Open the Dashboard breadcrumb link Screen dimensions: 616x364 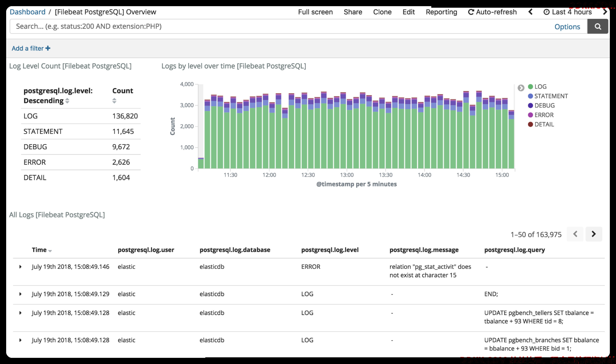(x=27, y=12)
